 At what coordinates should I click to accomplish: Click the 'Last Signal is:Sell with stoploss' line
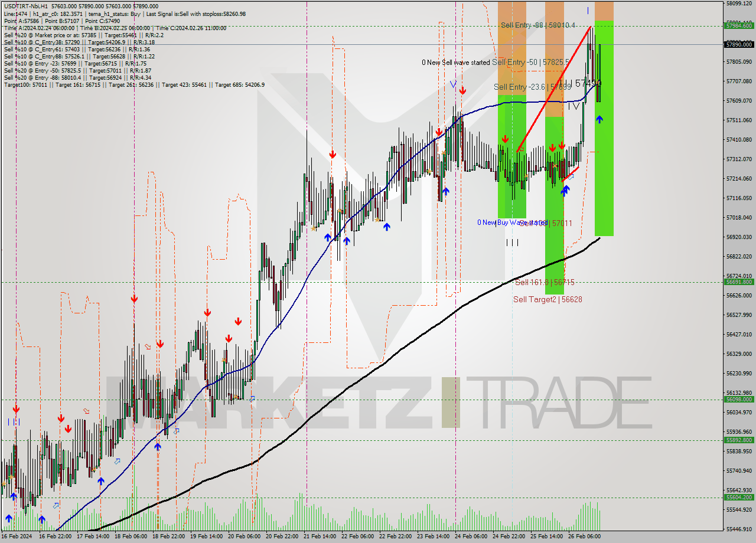click(x=125, y=14)
